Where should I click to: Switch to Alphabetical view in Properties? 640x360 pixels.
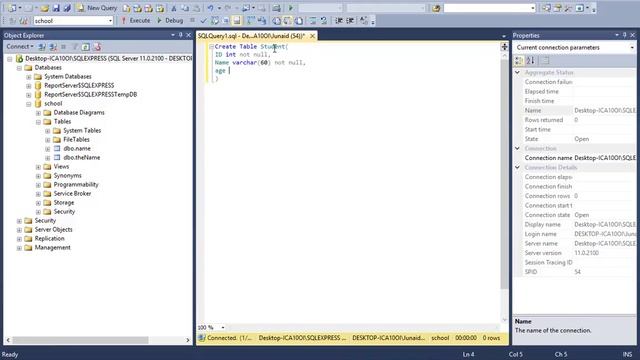pyautogui.click(x=531, y=61)
